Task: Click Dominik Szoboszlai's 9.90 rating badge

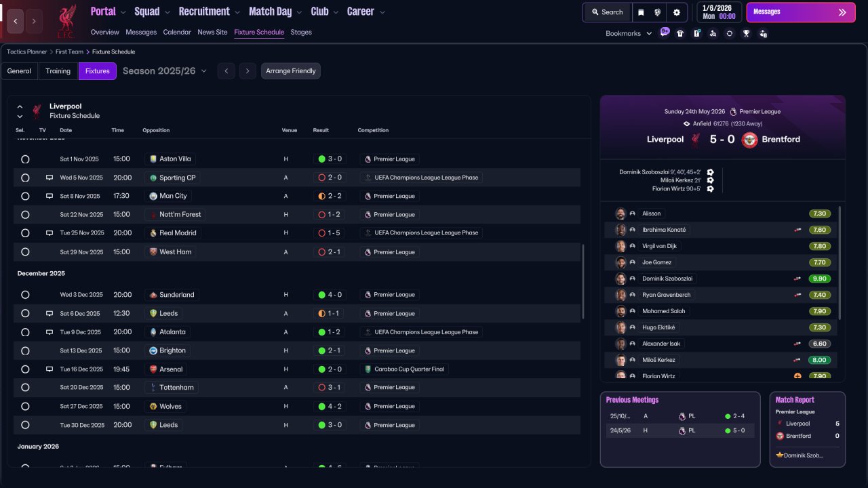Action: coord(820,279)
